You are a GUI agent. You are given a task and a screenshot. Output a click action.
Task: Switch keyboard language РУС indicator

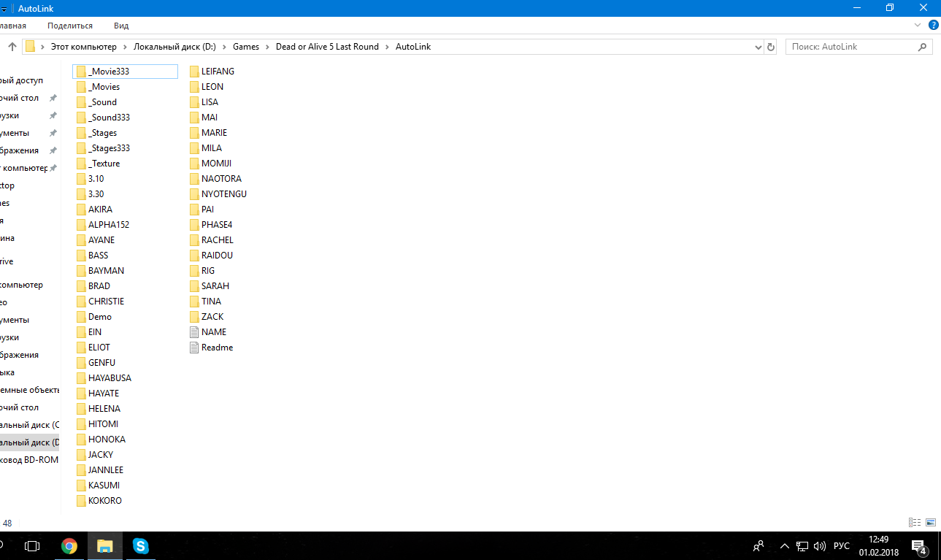pyautogui.click(x=842, y=546)
